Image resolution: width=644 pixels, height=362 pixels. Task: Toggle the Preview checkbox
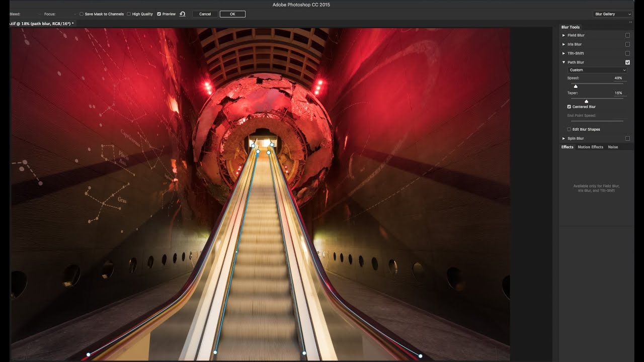[159, 14]
